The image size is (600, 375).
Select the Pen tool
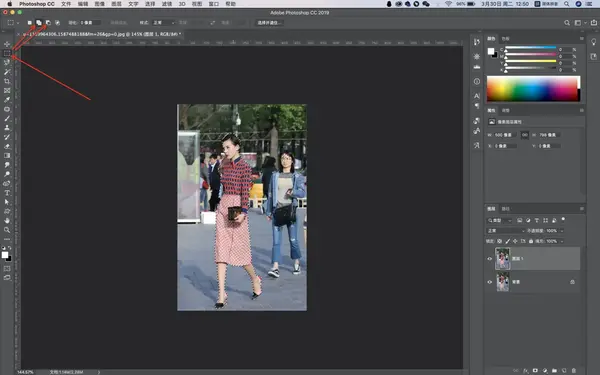click(7, 183)
